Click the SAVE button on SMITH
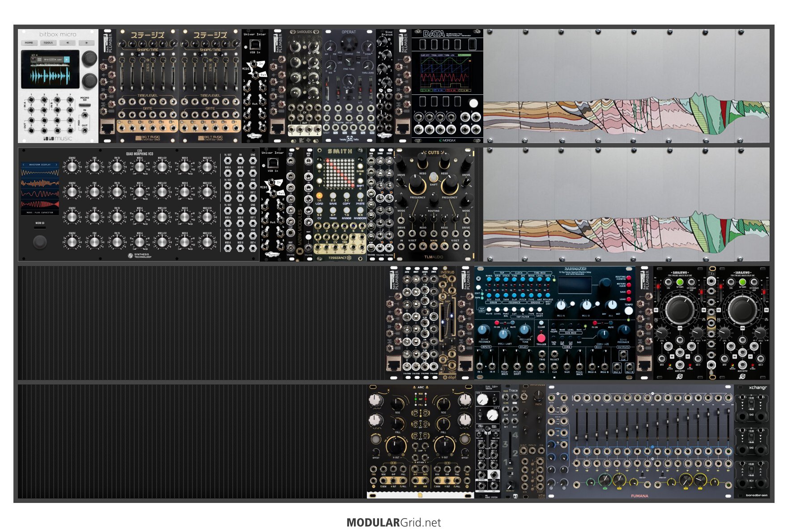This screenshot has height=532, width=788. [x=333, y=196]
